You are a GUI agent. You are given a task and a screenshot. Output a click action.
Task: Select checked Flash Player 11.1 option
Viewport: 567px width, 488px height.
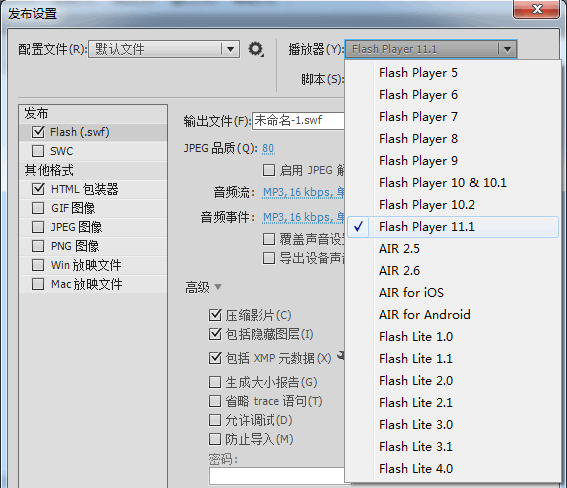point(453,227)
